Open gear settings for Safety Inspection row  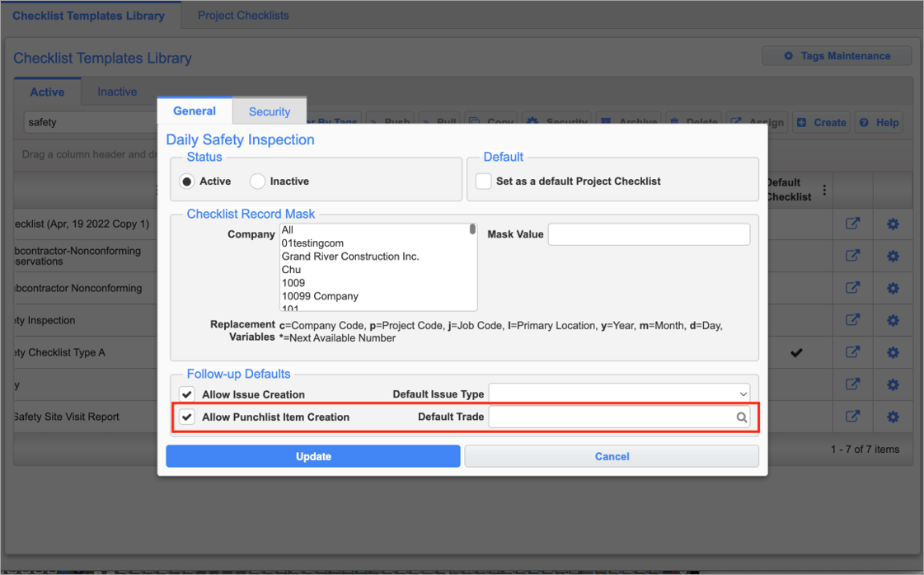[x=893, y=320]
